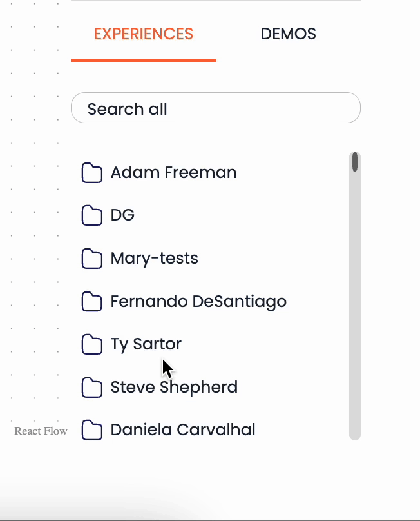This screenshot has width=420, height=521.
Task: Click the Daniela Carvalhal folder icon
Action: (x=92, y=430)
